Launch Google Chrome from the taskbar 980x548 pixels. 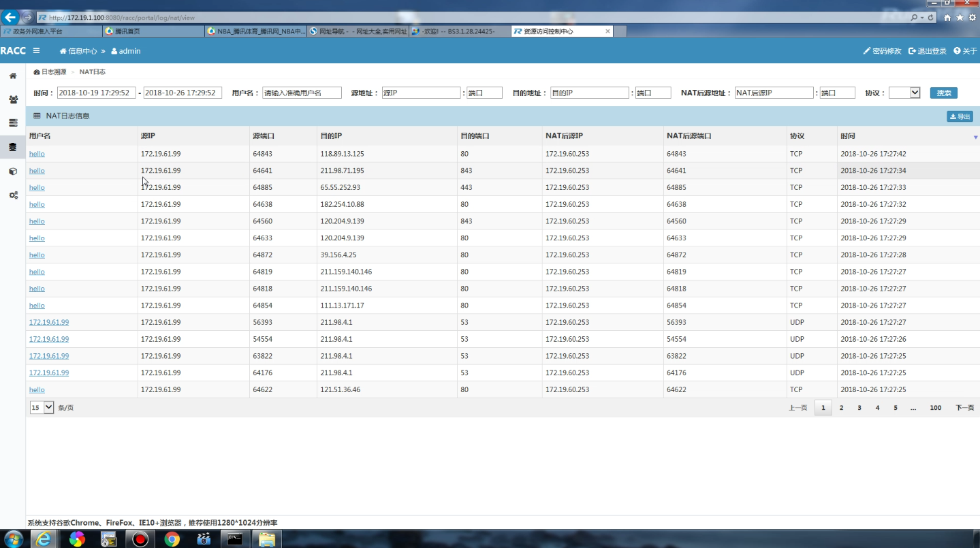coord(172,539)
